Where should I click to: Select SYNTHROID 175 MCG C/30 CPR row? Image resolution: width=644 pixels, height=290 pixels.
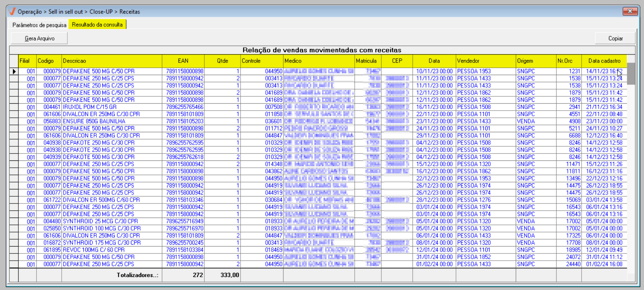click(102, 243)
